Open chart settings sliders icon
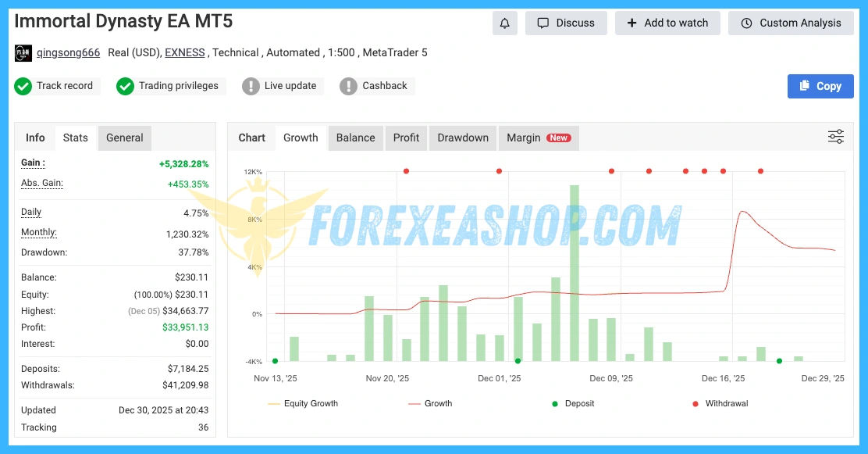The height and width of the screenshot is (454, 868). coord(835,138)
